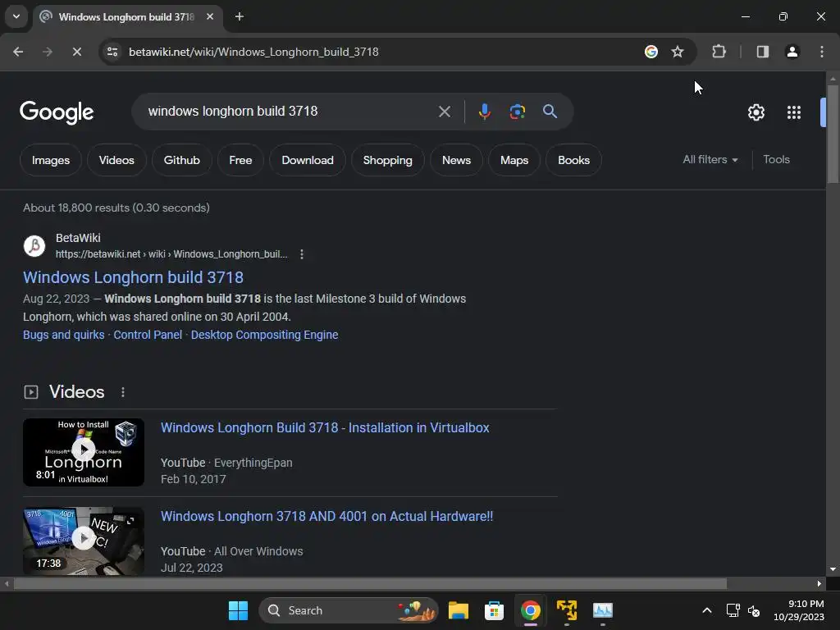Open the Desktop Compositing Engine sitelink

[265, 335]
